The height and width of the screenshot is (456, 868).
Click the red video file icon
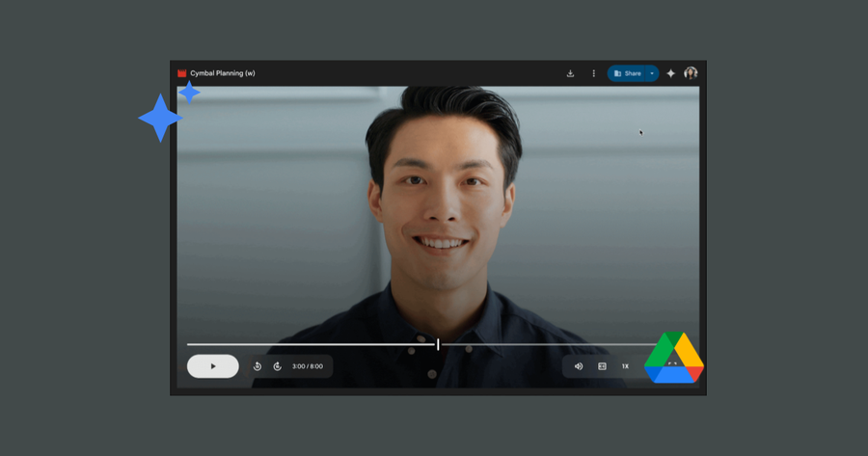click(181, 73)
